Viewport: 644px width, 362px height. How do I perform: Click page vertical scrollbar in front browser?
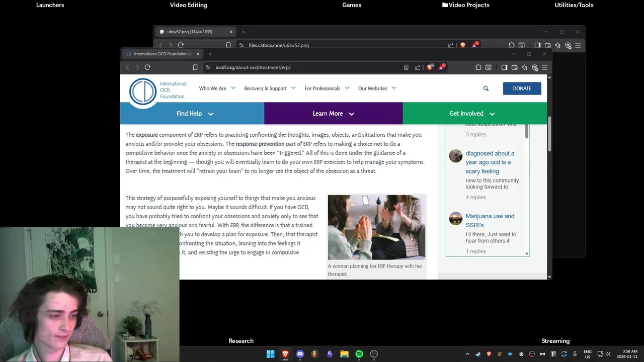click(549, 134)
